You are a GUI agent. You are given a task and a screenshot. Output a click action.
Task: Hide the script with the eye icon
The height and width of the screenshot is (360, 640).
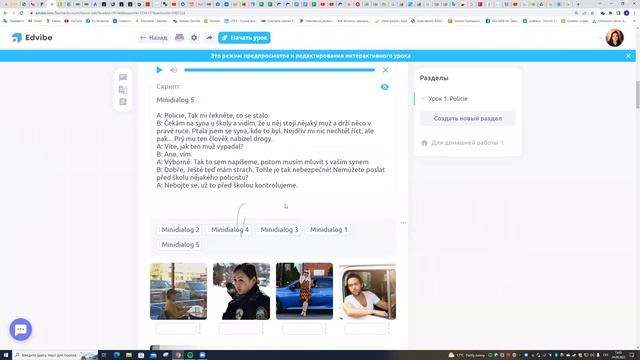click(x=384, y=87)
